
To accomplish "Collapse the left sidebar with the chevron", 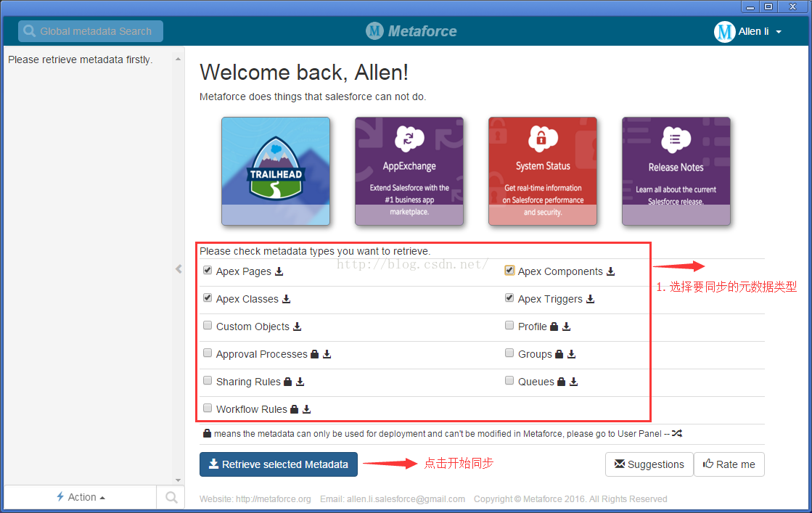I will (x=179, y=268).
